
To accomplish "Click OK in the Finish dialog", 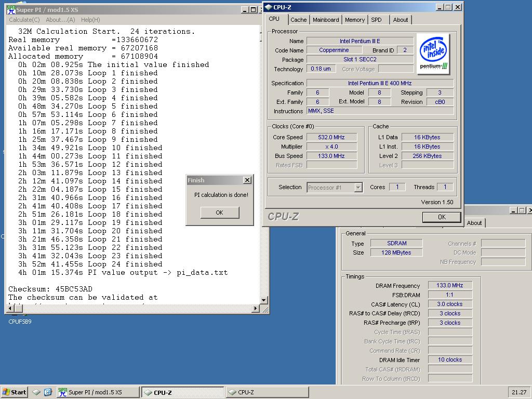I will pyautogui.click(x=220, y=212).
